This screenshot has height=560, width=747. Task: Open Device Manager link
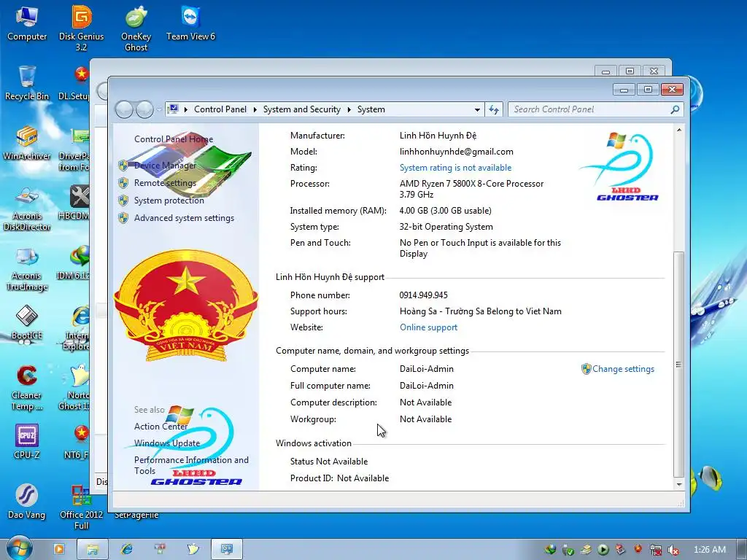click(x=165, y=166)
